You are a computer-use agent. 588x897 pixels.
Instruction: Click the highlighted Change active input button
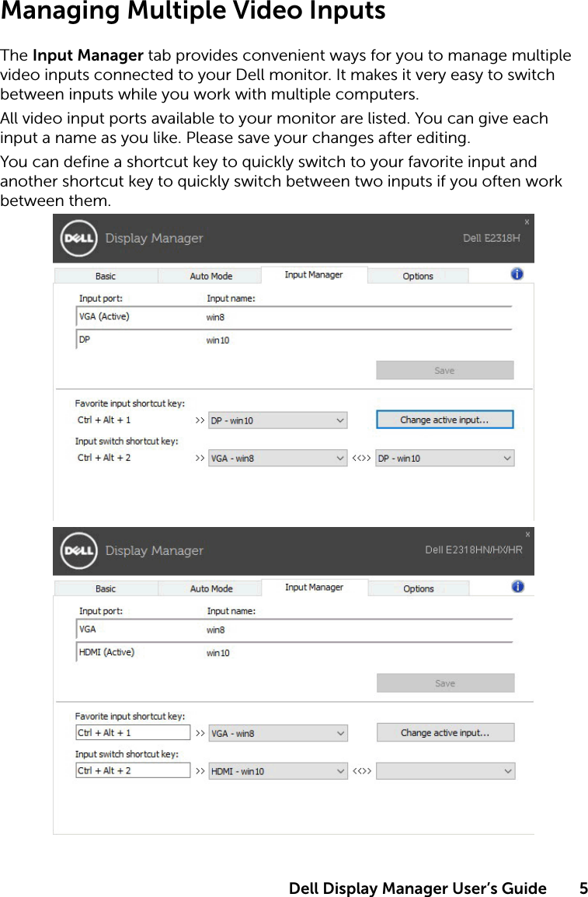[444, 420]
